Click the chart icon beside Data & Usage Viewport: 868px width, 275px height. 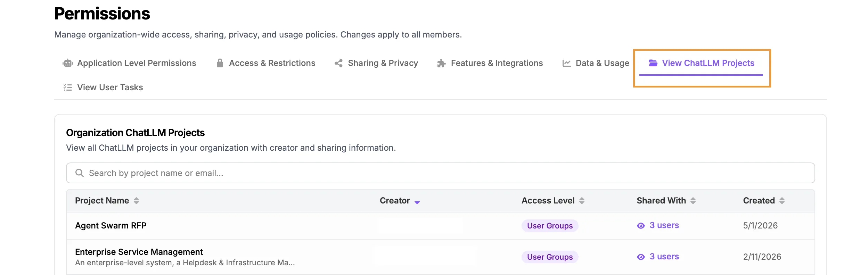[566, 63]
